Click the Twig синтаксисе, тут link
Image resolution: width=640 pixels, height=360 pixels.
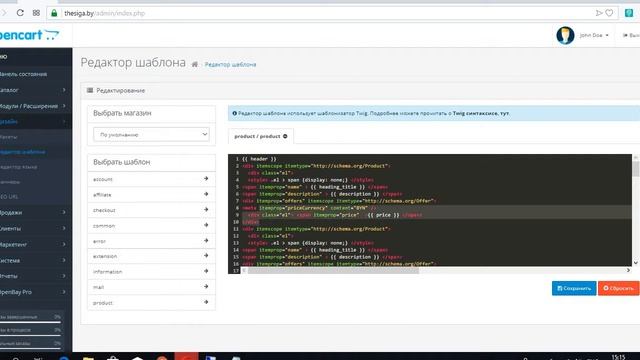click(480, 113)
